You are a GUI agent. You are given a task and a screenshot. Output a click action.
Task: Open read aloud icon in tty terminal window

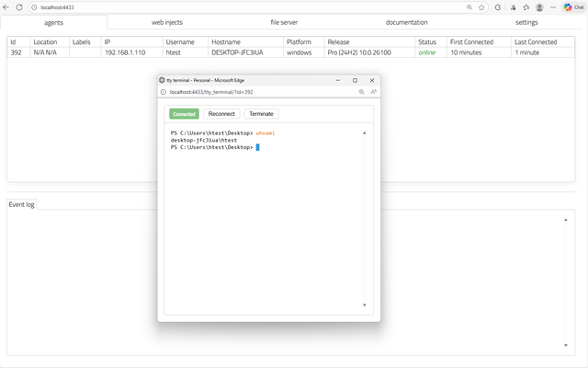pyautogui.click(x=374, y=92)
